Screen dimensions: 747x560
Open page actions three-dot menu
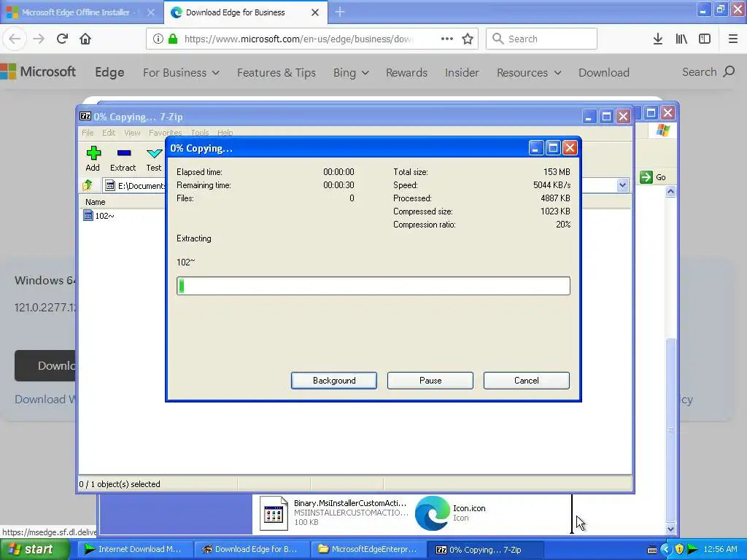tap(447, 39)
